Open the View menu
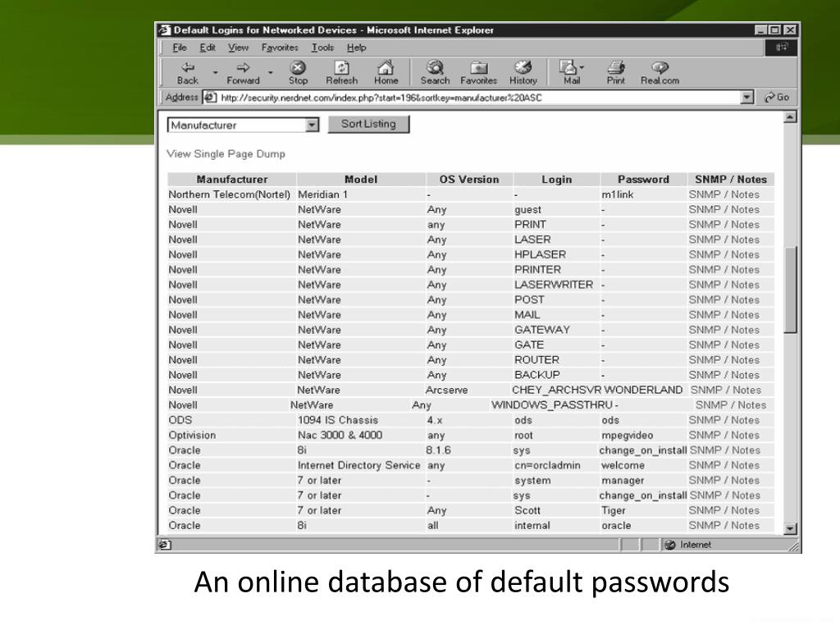 tap(239, 48)
